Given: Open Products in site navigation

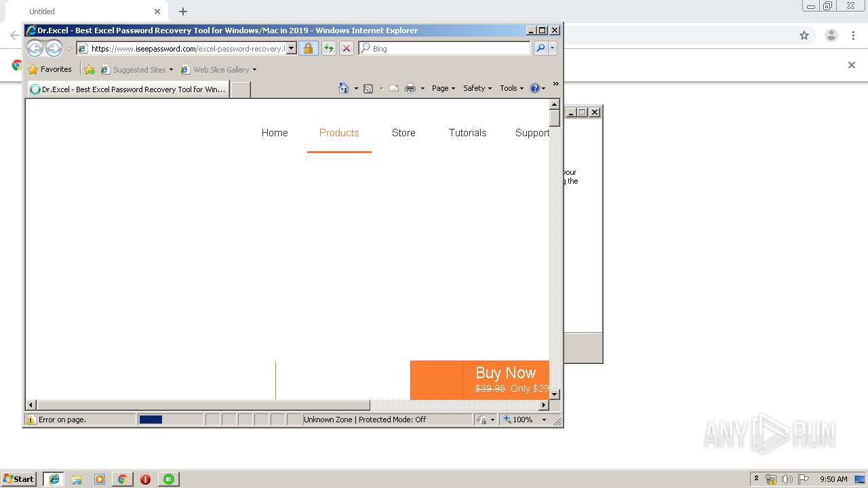Looking at the screenshot, I should click(x=339, y=133).
